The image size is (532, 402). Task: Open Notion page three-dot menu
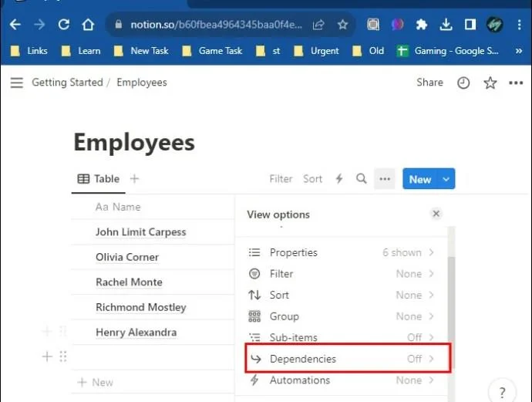pyautogui.click(x=516, y=83)
